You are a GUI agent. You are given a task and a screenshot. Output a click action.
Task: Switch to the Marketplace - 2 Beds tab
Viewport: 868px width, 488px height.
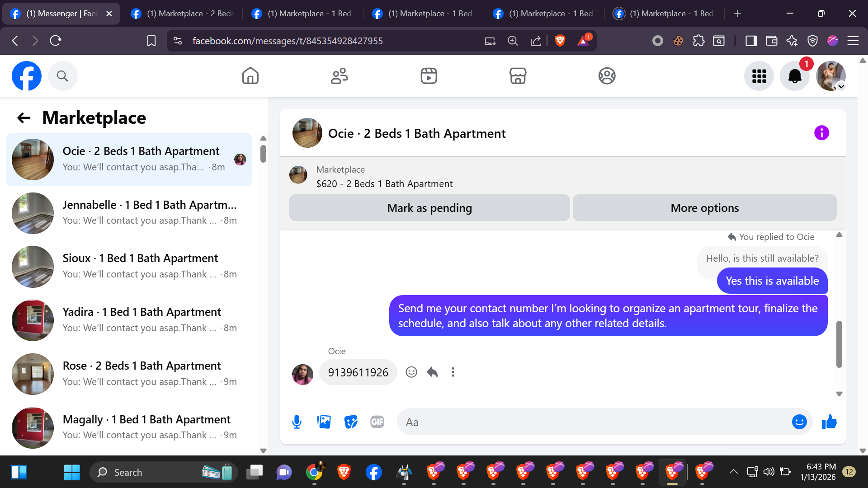(182, 14)
